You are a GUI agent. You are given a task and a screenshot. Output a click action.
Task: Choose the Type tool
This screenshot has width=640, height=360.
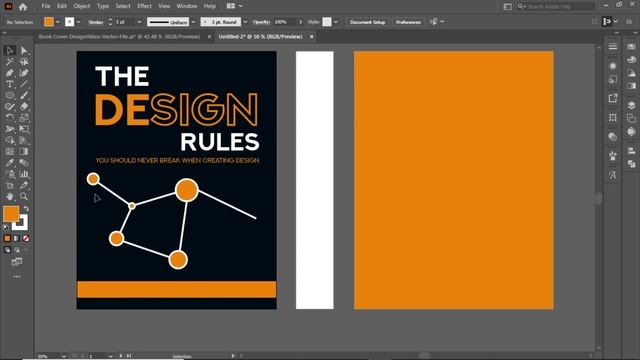10,84
